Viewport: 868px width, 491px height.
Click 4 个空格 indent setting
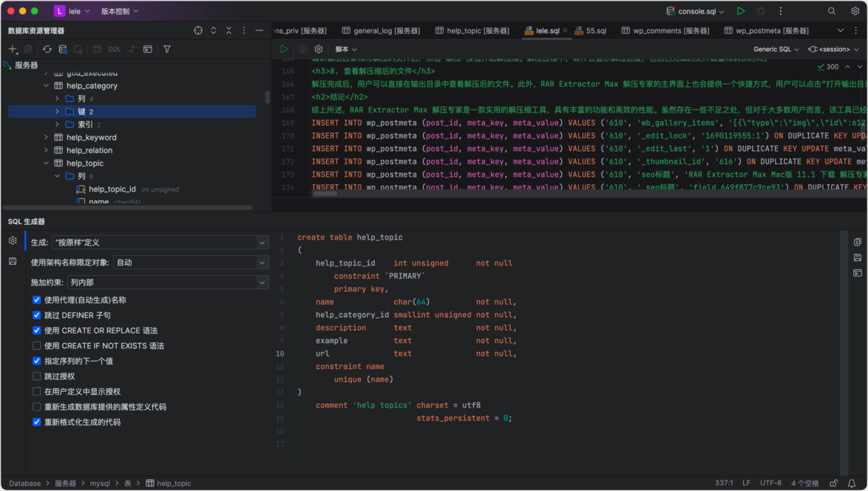[805, 484]
